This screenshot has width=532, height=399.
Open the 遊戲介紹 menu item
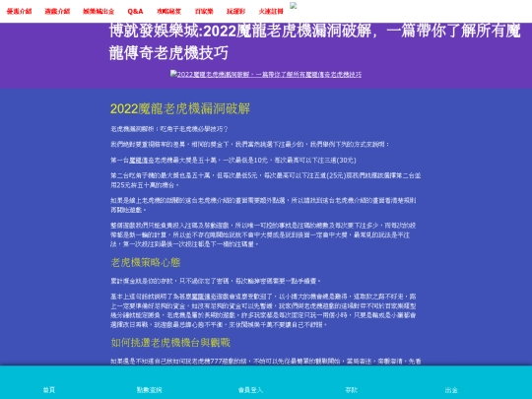[x=57, y=11]
